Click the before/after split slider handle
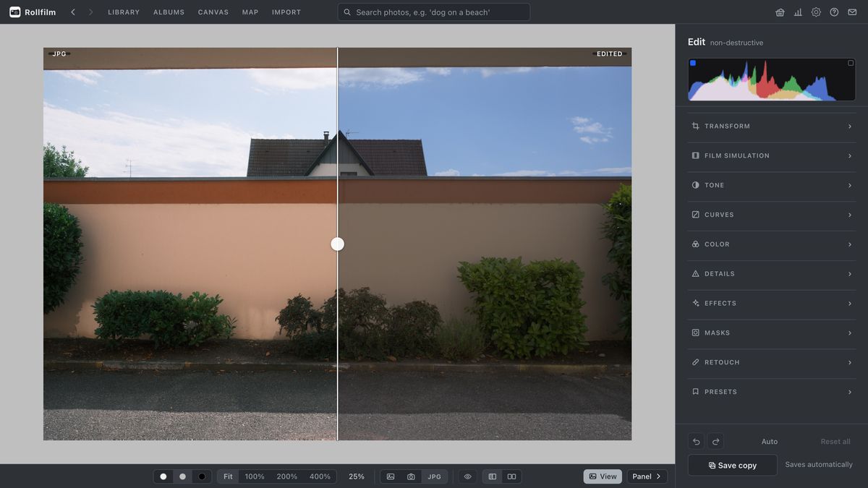 (338, 244)
